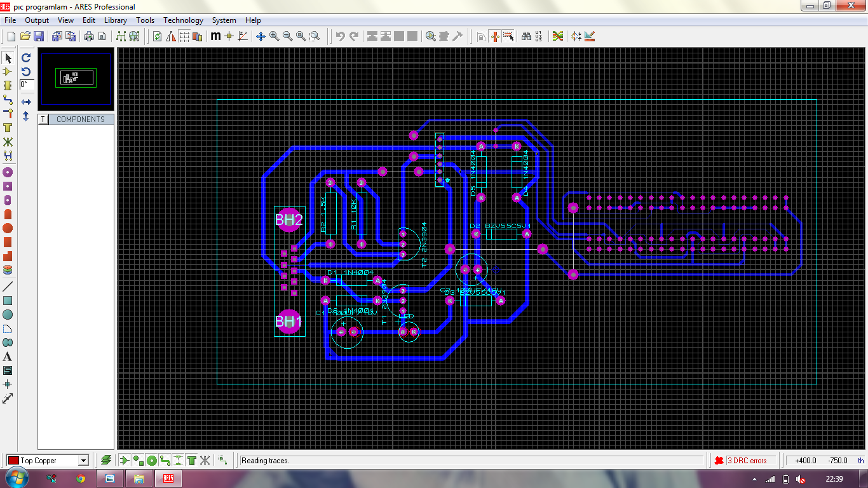This screenshot has height=488, width=868.
Task: Select the round through-hole pad tool
Action: point(8,172)
